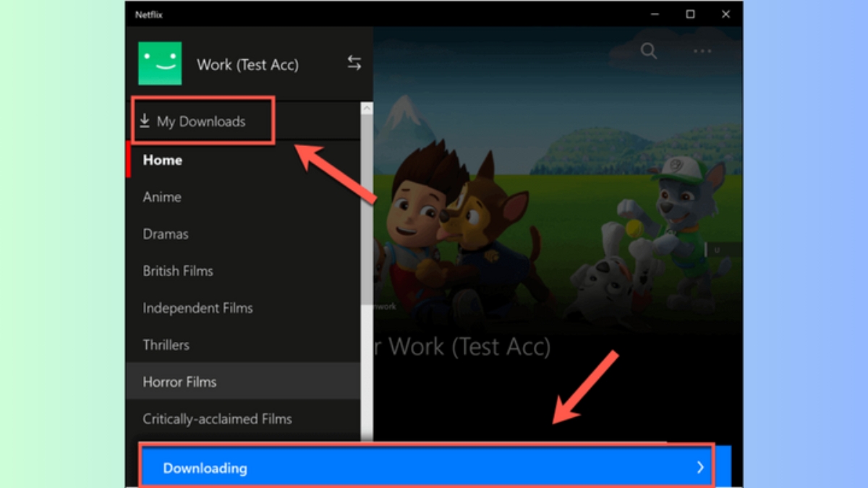Select British Films from the sidebar
Image resolution: width=868 pixels, height=488 pixels.
pos(178,270)
